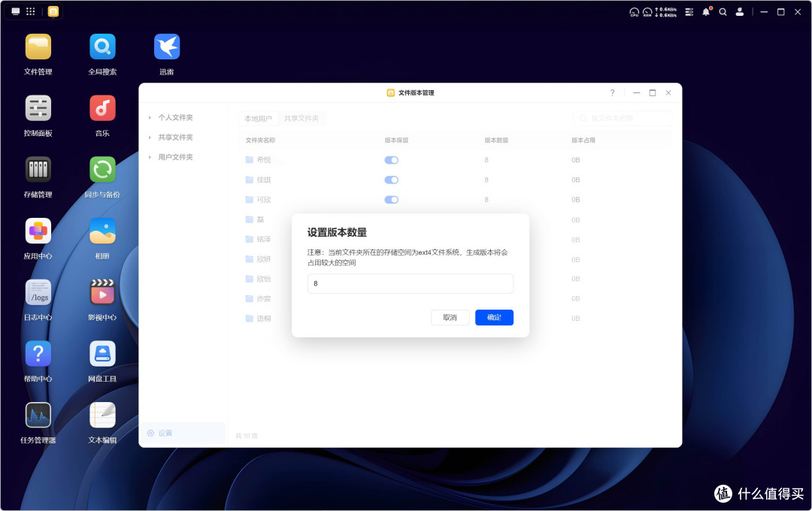Viewport: 812px width, 511px height.
Task: Toggle version retention for folder 可欣
Action: (x=392, y=199)
